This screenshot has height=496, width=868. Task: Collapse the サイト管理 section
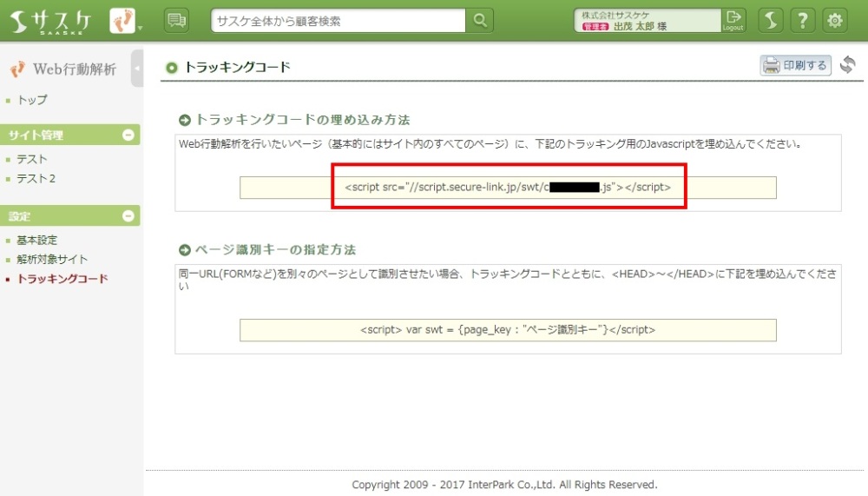(x=128, y=135)
